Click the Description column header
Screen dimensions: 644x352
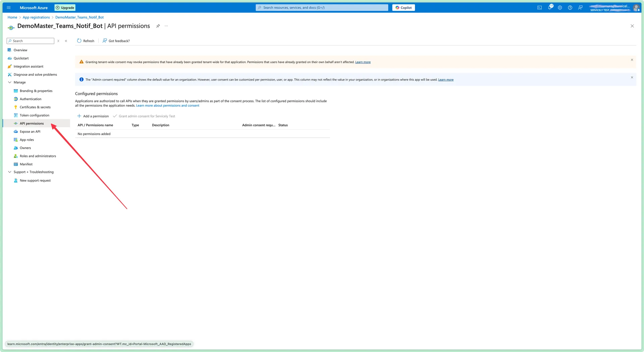click(161, 125)
